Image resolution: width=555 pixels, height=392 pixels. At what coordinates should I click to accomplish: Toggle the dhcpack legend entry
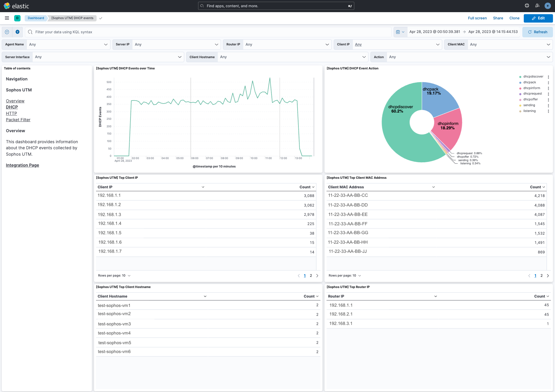click(x=529, y=82)
